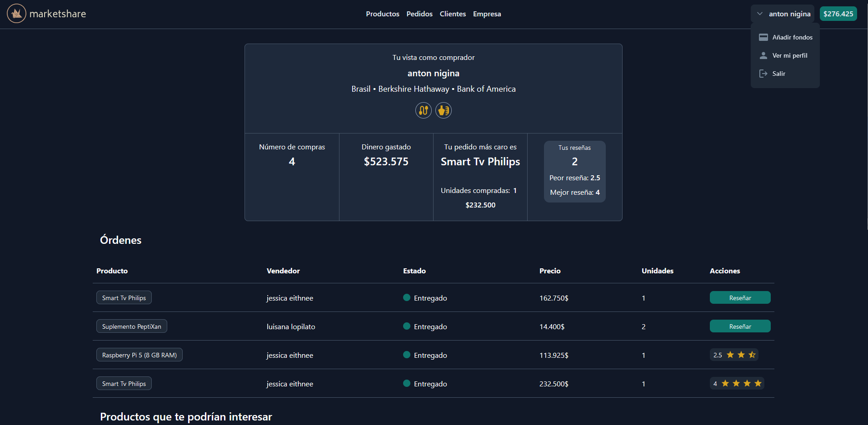The width and height of the screenshot is (868, 425).
Task: Click the Acciones column header
Action: pos(725,271)
